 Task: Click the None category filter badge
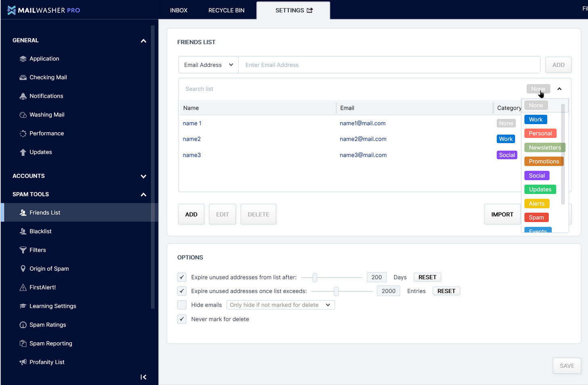tap(538, 89)
